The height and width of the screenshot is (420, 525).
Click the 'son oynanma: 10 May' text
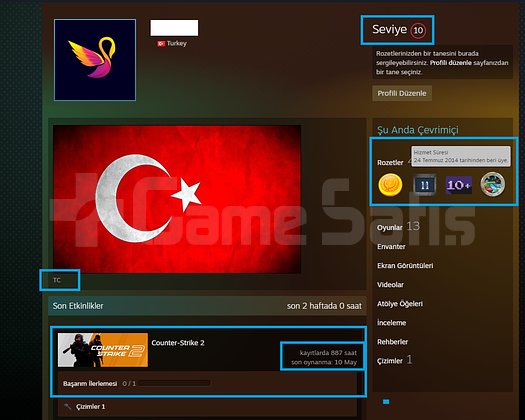[x=324, y=362]
